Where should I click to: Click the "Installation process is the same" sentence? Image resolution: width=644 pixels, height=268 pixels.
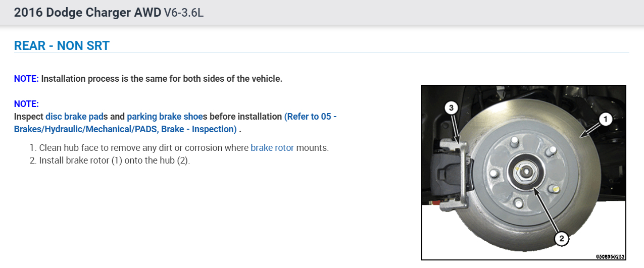(162, 79)
